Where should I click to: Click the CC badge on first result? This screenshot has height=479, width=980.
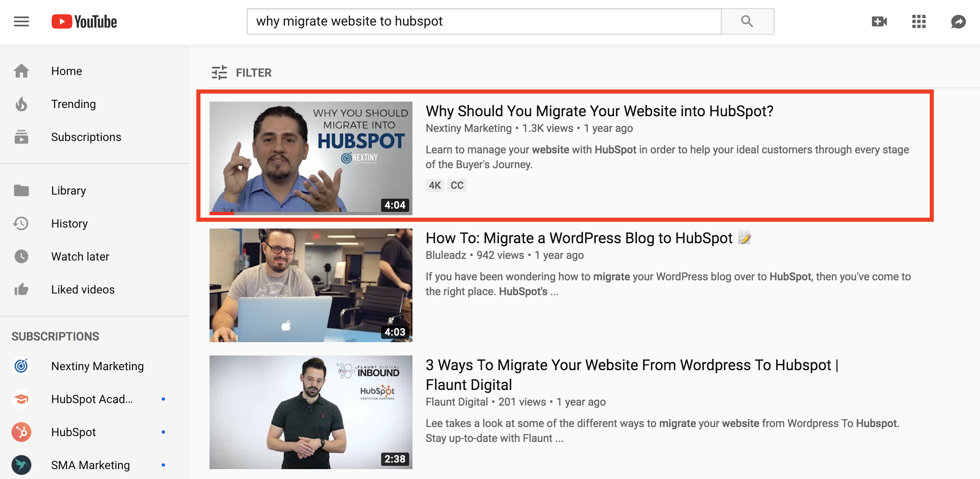point(457,185)
